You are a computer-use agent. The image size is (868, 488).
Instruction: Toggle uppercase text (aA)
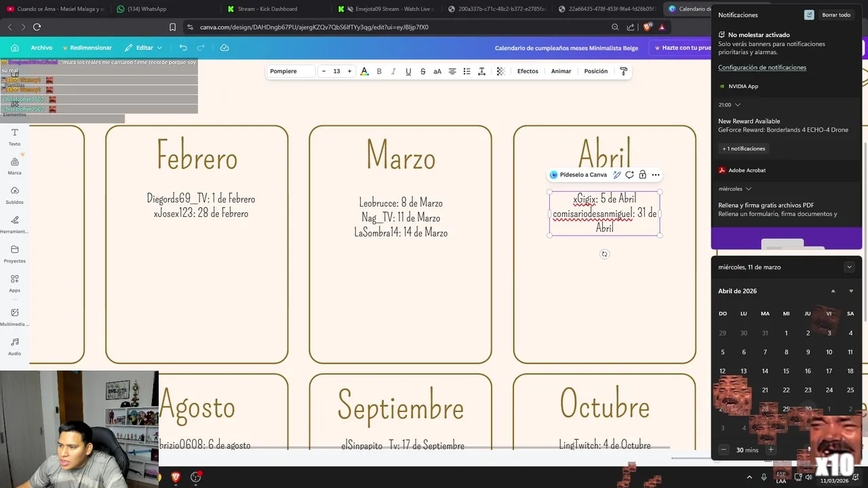[437, 71]
